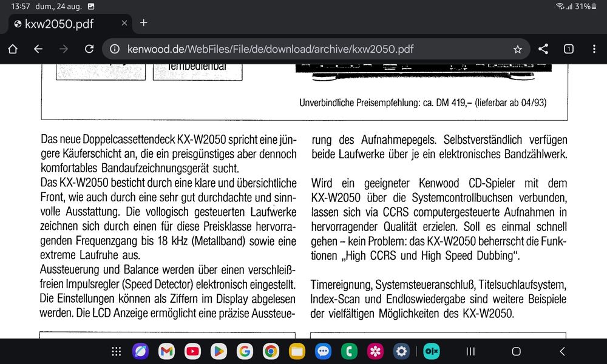Image resolution: width=607 pixels, height=364 pixels.
Task: Open the green Phone app
Action: click(x=349, y=351)
